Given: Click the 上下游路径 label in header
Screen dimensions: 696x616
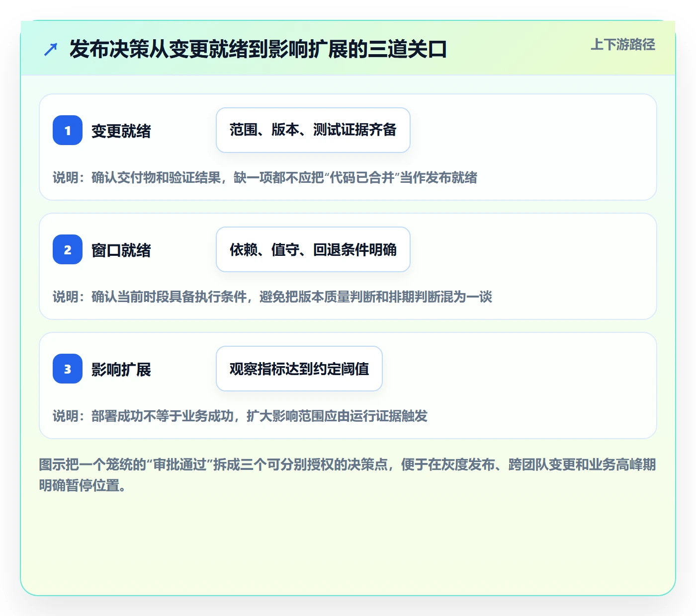Looking at the screenshot, I should click(x=623, y=45).
